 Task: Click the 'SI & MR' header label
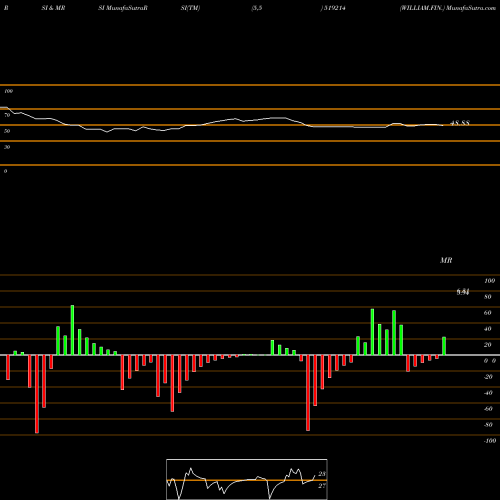(53, 8)
